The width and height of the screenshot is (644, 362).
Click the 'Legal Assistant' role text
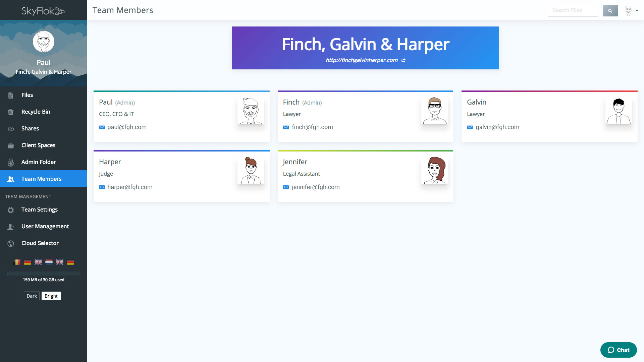tap(302, 174)
